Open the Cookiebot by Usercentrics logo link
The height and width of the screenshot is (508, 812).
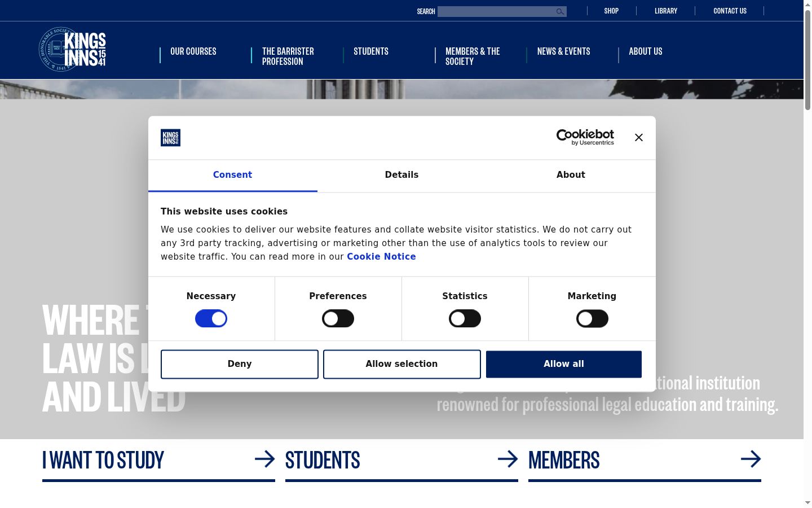point(585,137)
